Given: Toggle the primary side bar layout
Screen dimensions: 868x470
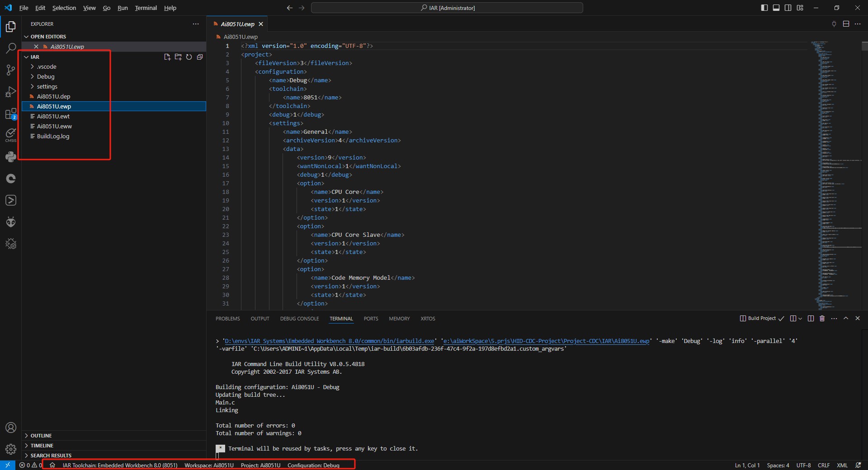Looking at the screenshot, I should tap(764, 8).
